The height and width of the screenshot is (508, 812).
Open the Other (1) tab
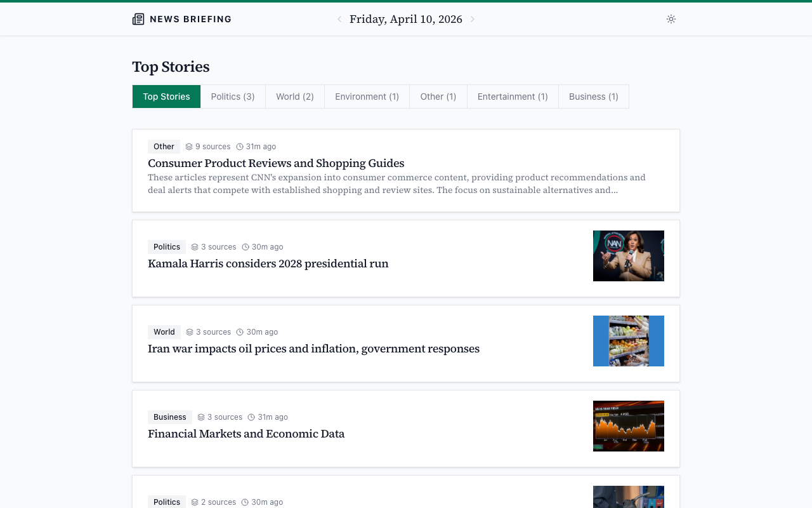pos(438,97)
